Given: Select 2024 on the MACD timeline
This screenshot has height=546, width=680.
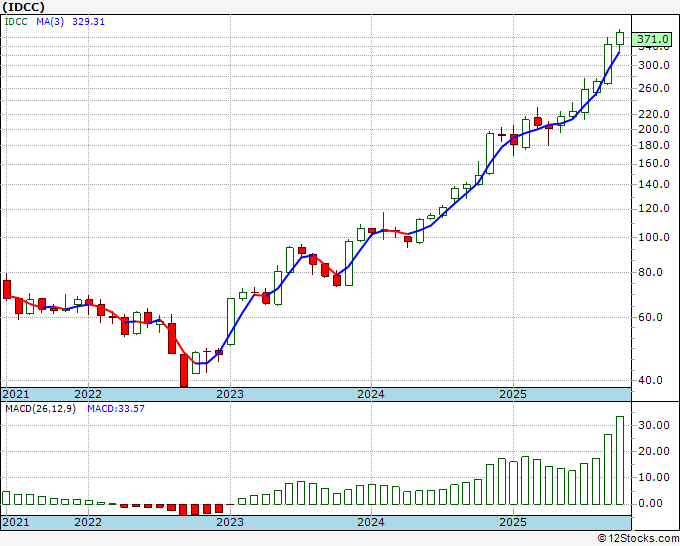Looking at the screenshot, I should (371, 522).
